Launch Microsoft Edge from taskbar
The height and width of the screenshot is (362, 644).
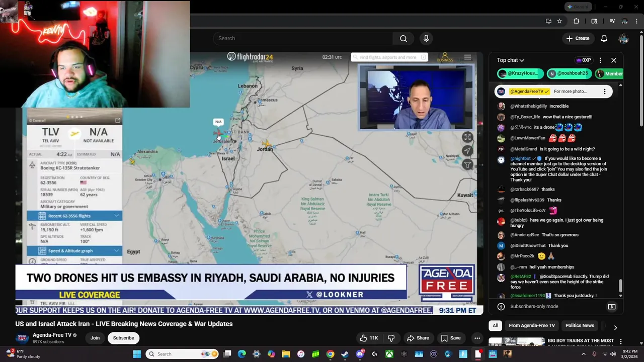[x=242, y=354]
